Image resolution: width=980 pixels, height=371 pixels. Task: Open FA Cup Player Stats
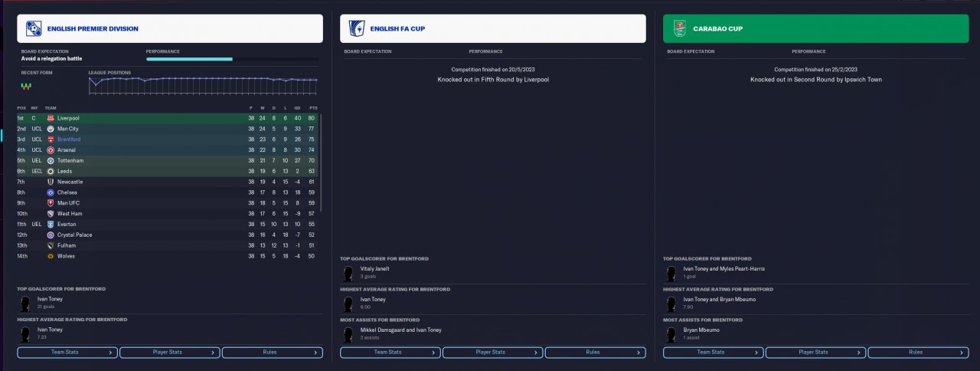point(492,353)
